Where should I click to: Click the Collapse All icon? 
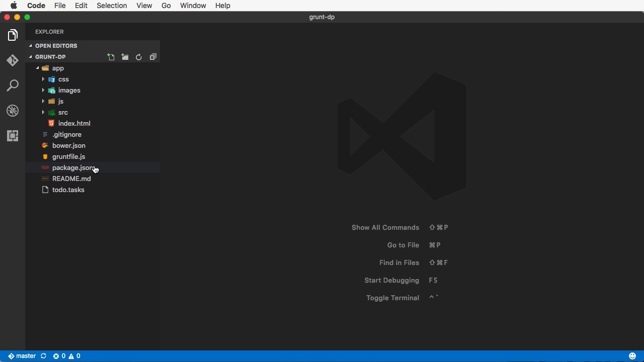tap(153, 57)
